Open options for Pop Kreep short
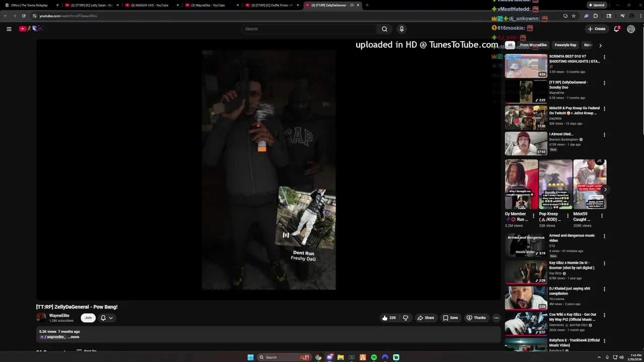Screen dimensions: 644x362 coord(568,216)
